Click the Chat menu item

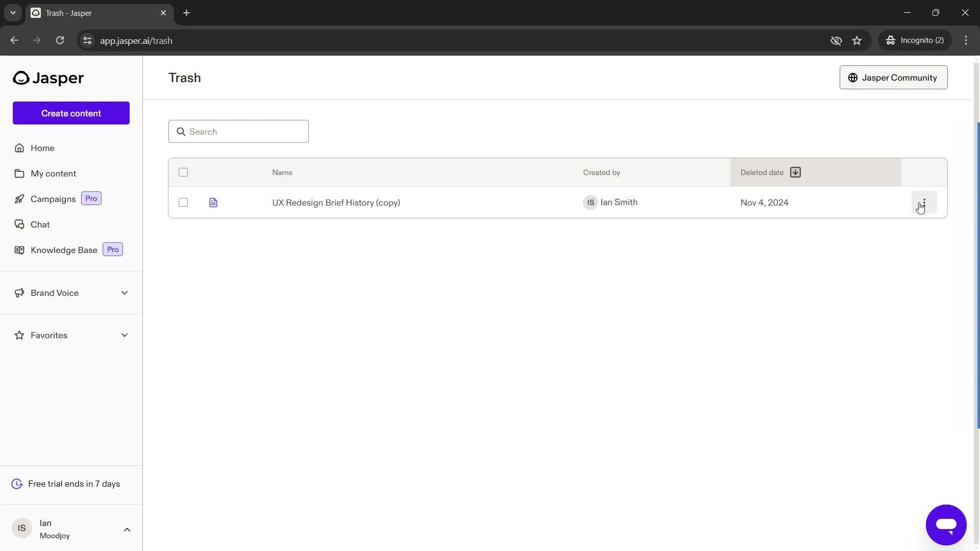pos(40,224)
